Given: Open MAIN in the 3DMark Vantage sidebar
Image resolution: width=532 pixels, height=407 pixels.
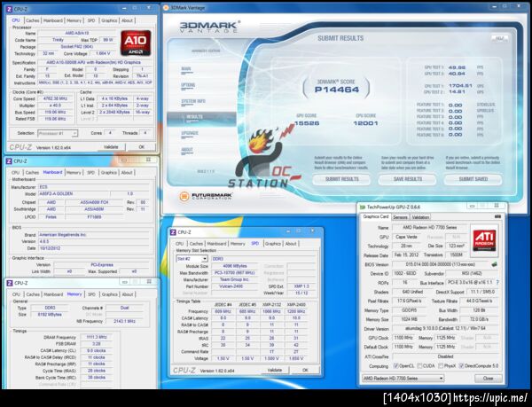Looking at the screenshot, I should tap(186, 69).
